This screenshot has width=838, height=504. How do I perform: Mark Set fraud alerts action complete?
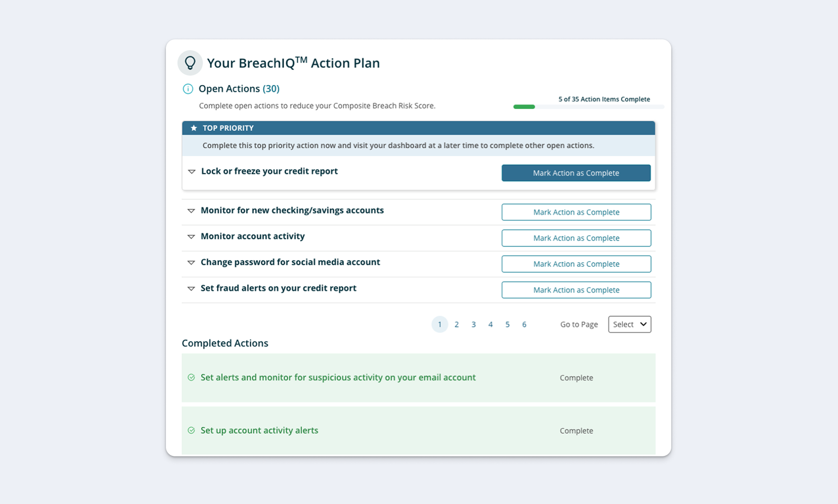tap(576, 290)
